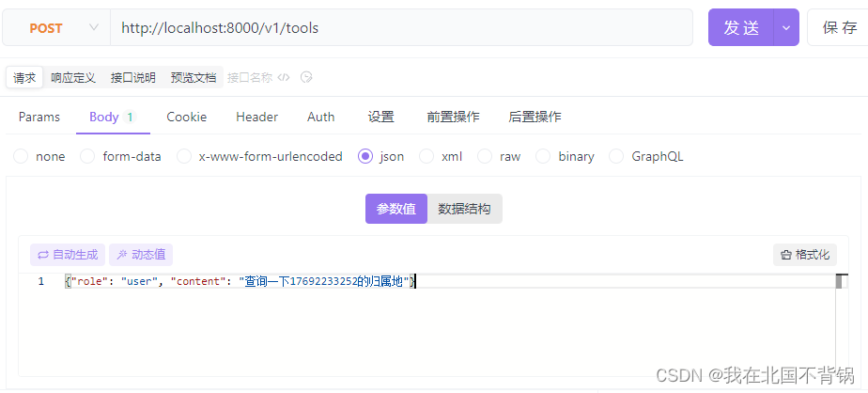
Task: Open the Auth tab
Action: click(321, 117)
